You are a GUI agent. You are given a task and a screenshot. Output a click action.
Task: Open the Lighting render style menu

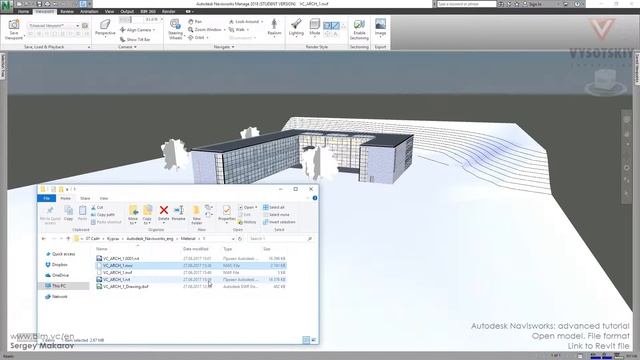click(296, 28)
